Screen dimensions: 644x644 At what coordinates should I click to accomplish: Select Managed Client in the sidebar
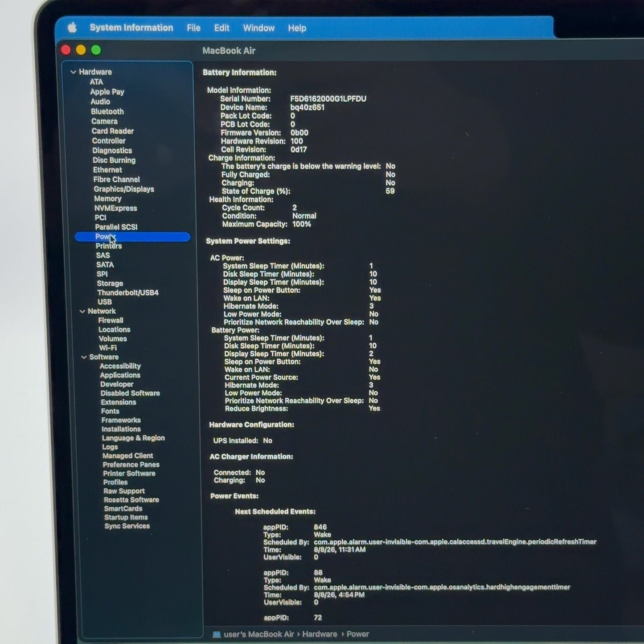click(x=128, y=456)
